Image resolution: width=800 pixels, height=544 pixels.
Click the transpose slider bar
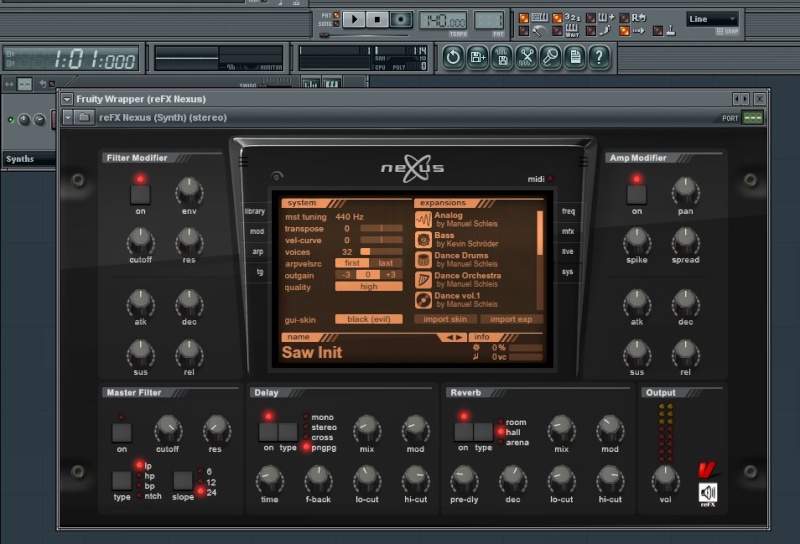(381, 228)
